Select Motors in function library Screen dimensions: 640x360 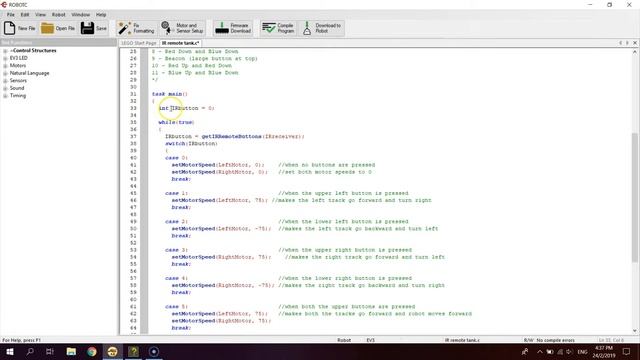click(18, 65)
